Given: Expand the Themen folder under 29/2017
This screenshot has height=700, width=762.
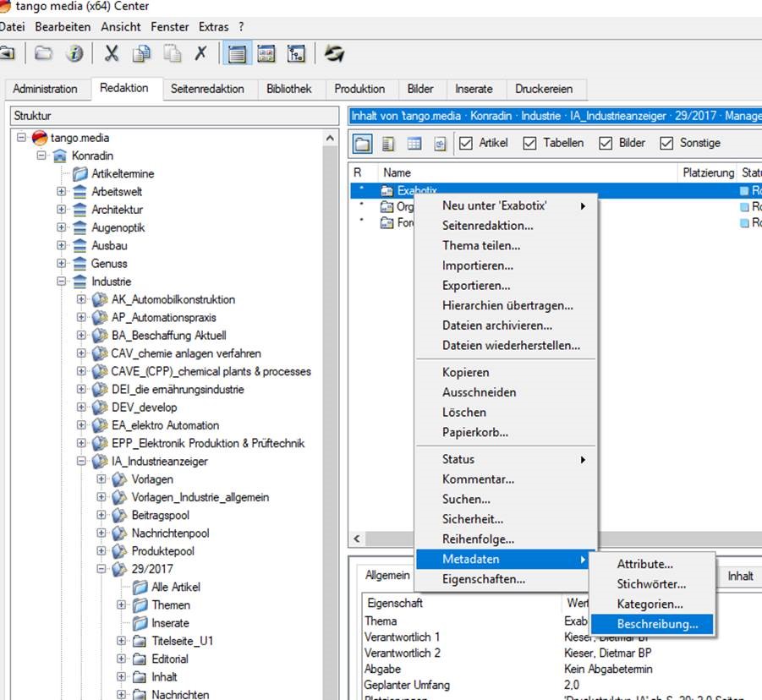Looking at the screenshot, I should click(122, 605).
